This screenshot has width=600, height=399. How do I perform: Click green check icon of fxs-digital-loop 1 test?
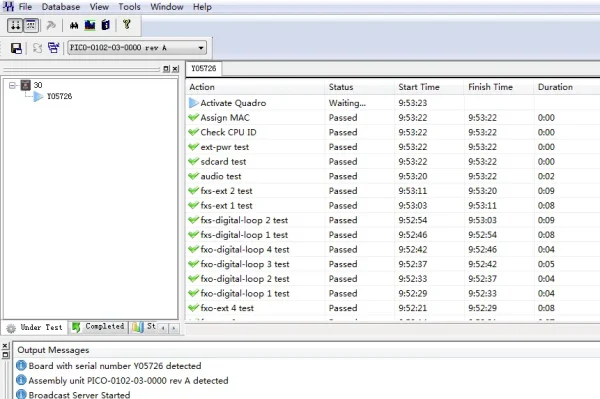click(x=194, y=235)
